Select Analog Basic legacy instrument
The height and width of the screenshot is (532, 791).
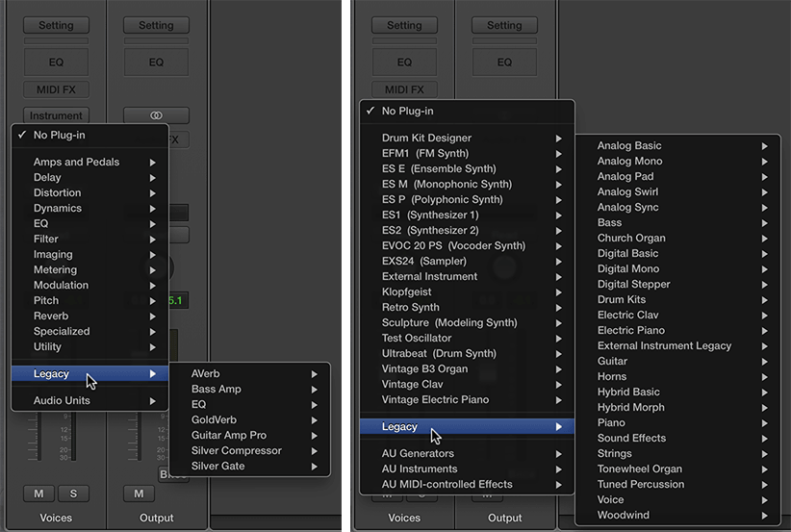pyautogui.click(x=677, y=145)
